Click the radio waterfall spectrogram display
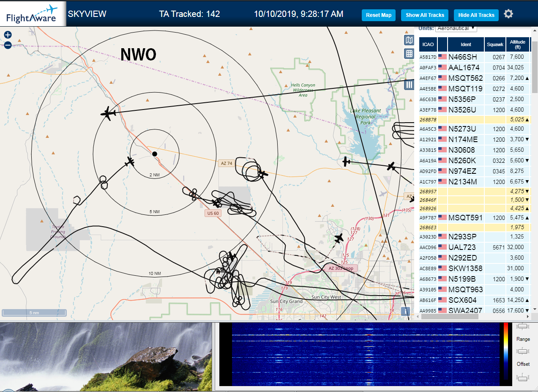The width and height of the screenshot is (538, 392). (x=366, y=354)
